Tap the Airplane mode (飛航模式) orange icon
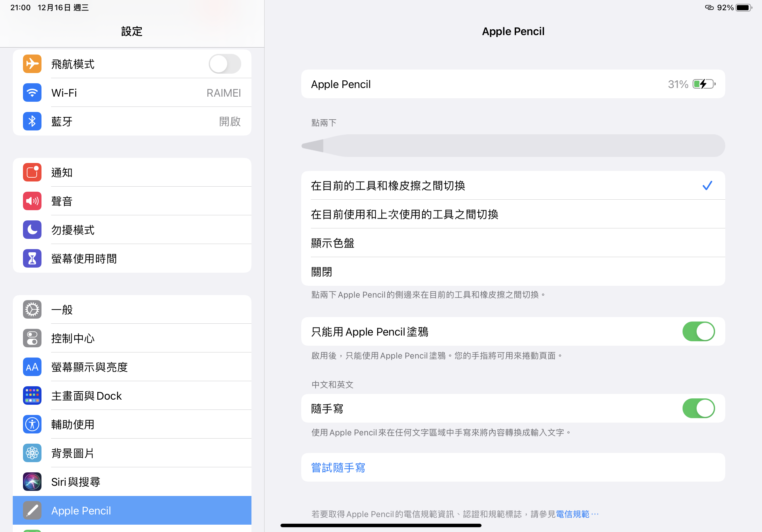Screen dimensions: 762x532 32,64
